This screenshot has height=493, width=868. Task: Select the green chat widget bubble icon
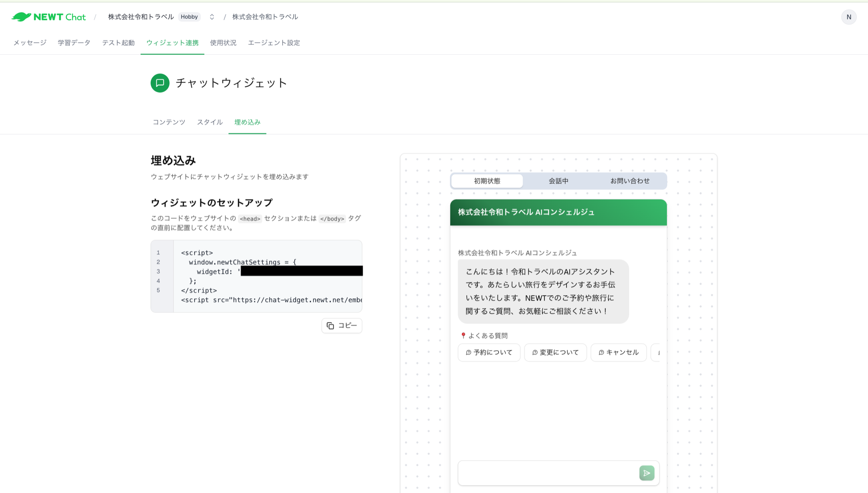159,83
